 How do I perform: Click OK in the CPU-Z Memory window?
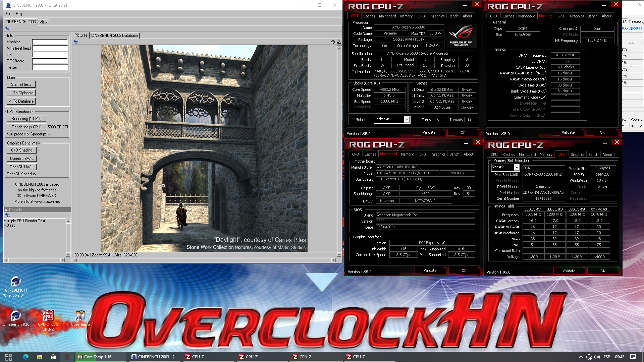tap(602, 132)
